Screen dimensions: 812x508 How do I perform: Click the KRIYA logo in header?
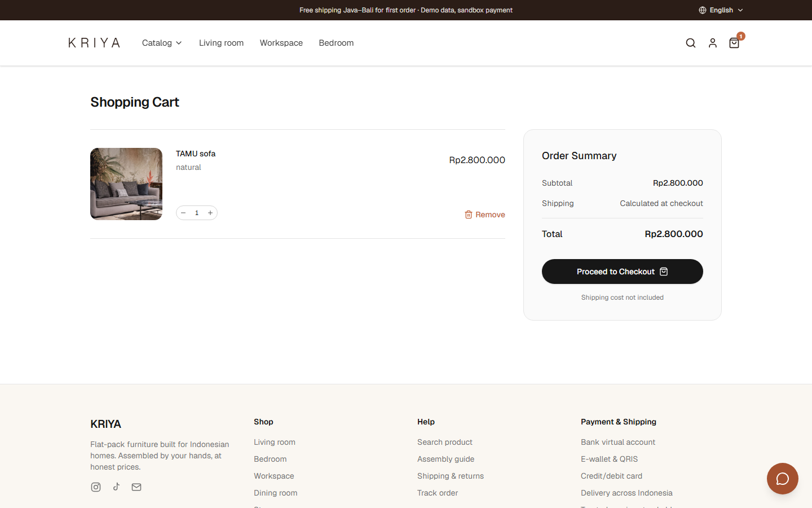(x=94, y=43)
